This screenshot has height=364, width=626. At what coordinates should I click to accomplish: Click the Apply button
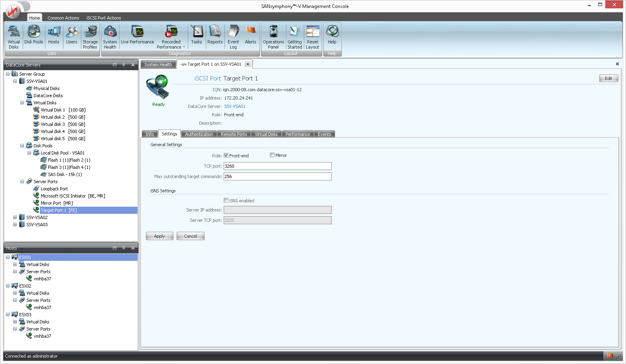(x=159, y=236)
